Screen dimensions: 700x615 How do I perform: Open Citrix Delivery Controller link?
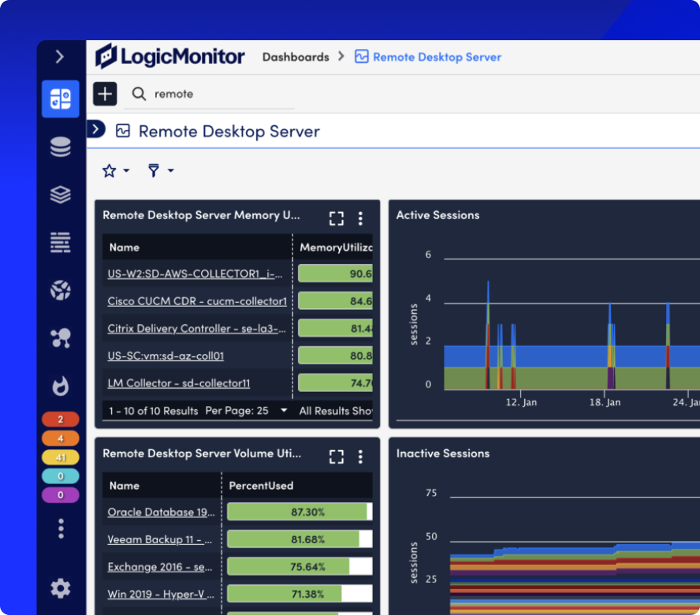196,328
